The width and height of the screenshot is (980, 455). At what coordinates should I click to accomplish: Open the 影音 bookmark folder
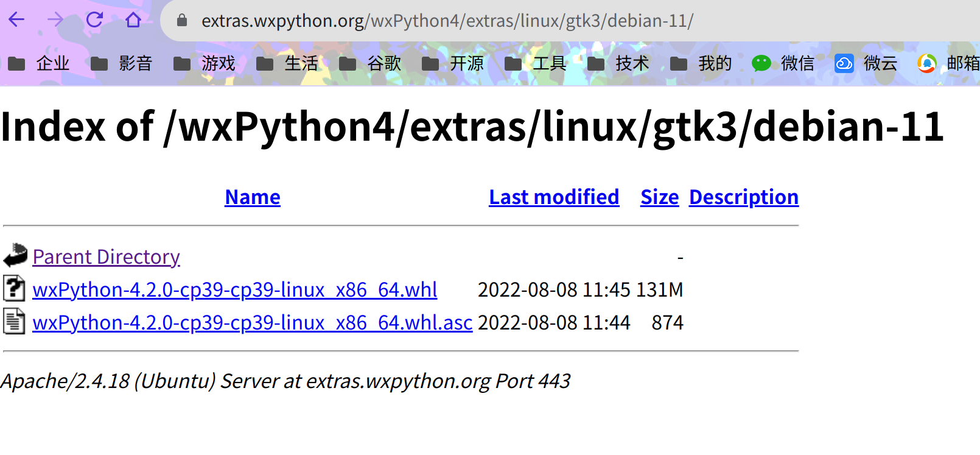pos(121,63)
